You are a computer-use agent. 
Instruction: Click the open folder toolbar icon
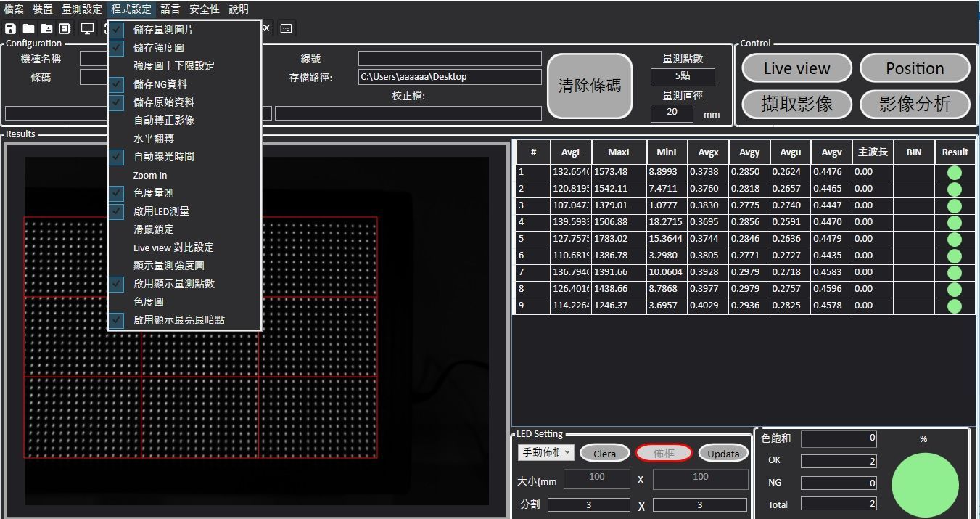28,29
